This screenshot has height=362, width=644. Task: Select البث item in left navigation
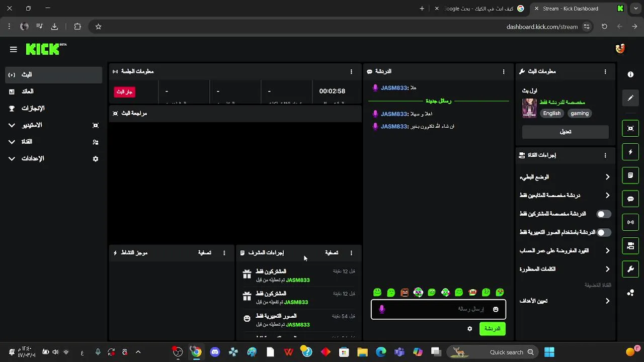pos(53,75)
